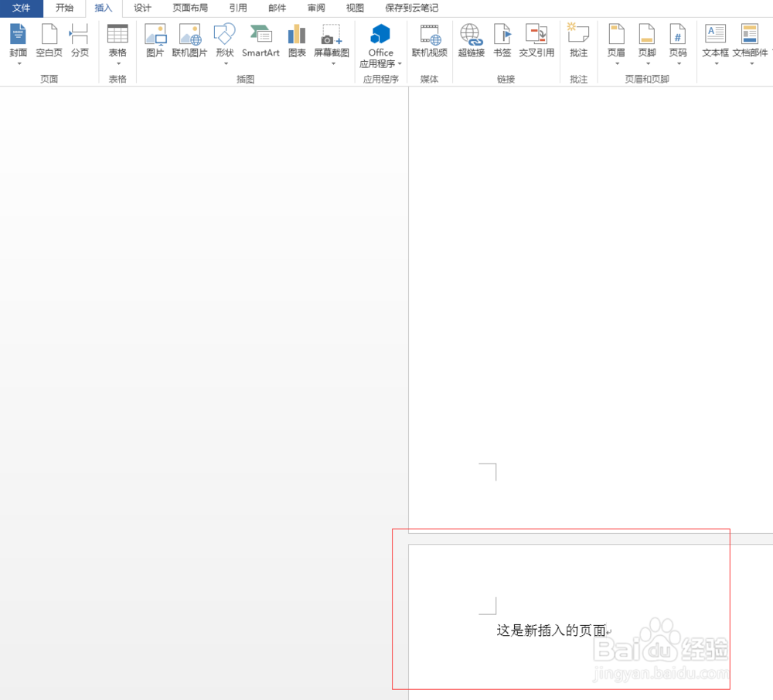Image resolution: width=773 pixels, height=700 pixels.
Task: Expand the 文档部件 dropdown arrow
Action: (752, 64)
